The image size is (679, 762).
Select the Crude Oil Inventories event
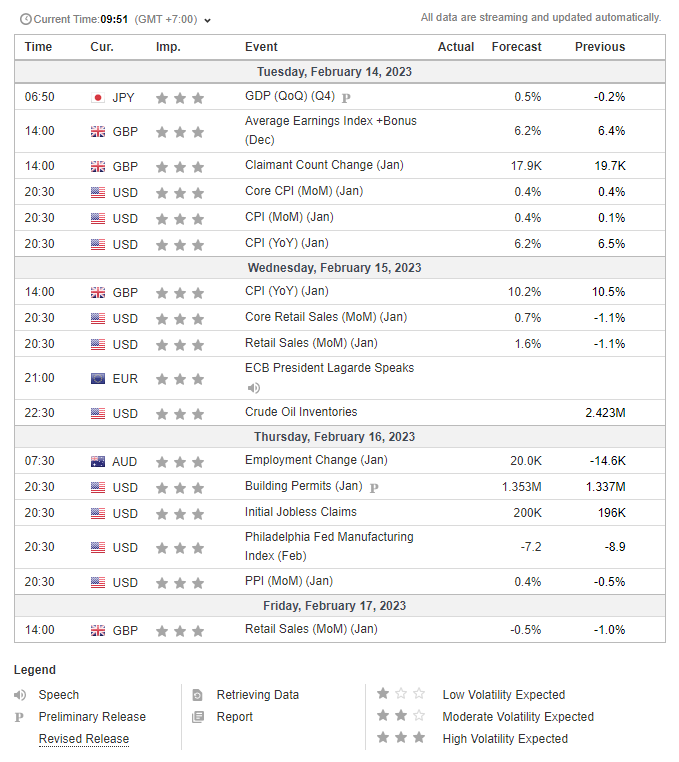click(x=300, y=412)
